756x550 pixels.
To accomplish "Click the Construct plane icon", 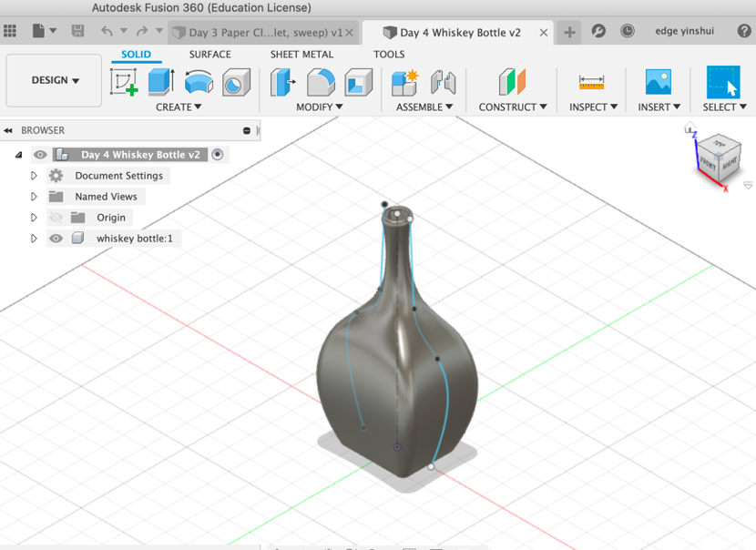I will (512, 81).
